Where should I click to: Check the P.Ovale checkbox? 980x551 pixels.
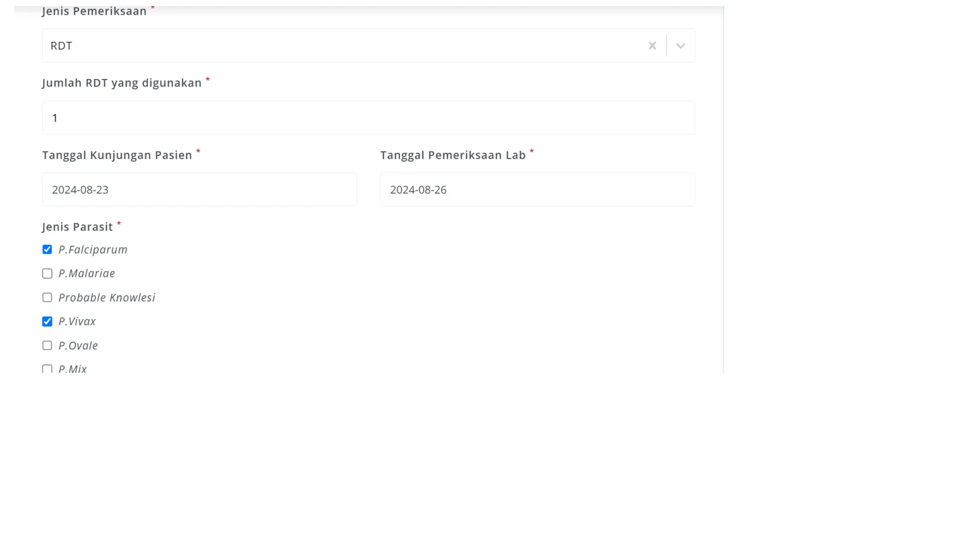tap(47, 345)
